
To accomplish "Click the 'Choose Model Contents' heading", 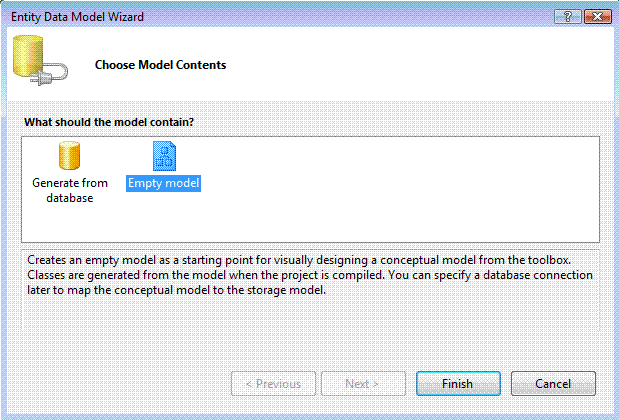I will tap(160, 65).
